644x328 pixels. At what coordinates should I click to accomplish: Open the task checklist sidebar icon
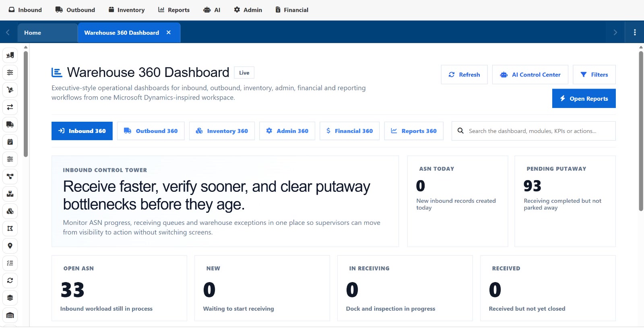click(10, 263)
